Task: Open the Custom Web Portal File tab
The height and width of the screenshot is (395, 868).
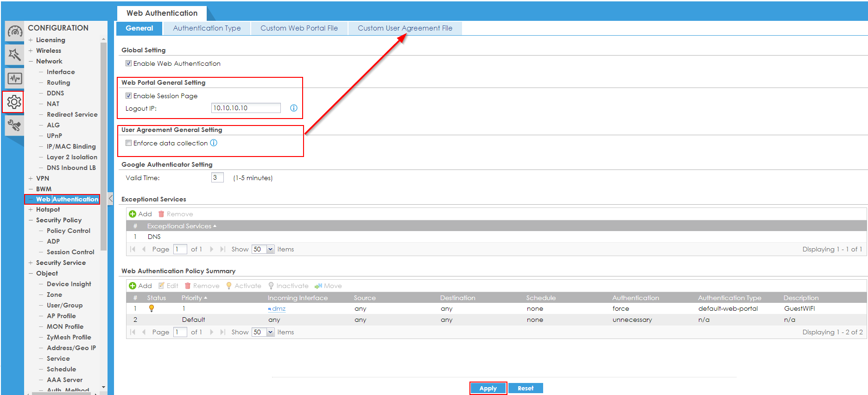Action: tap(299, 28)
